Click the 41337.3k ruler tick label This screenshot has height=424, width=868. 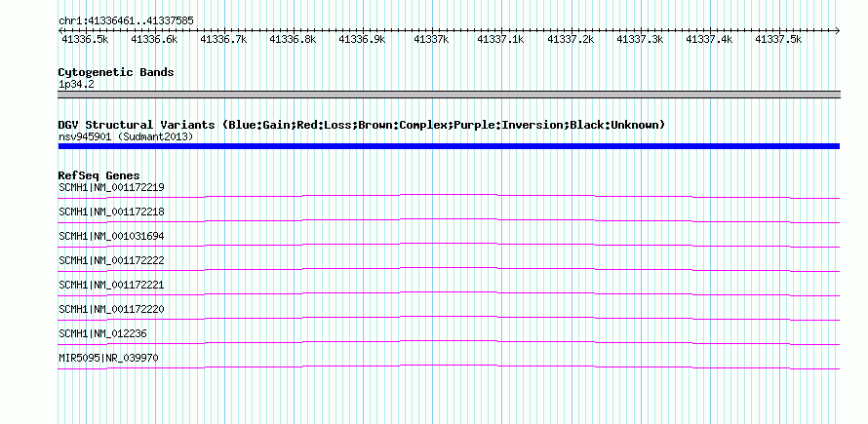pos(640,39)
